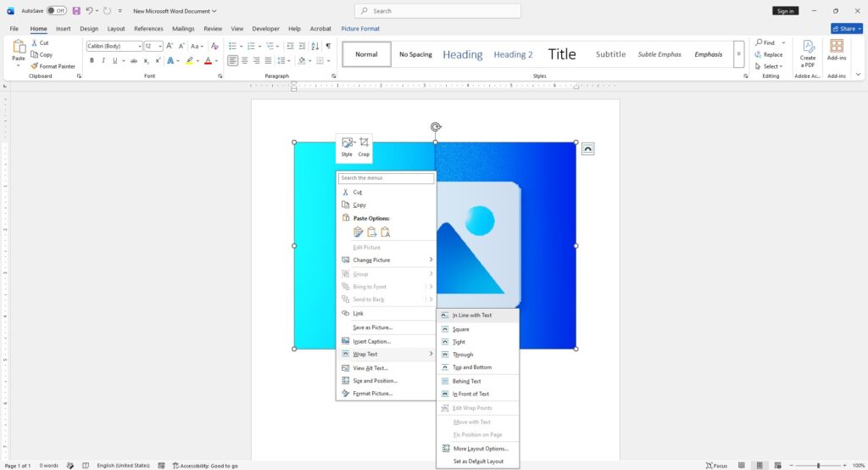Click the Sort icon in Paragraph group
This screenshot has height=470, width=868.
pyautogui.click(x=315, y=46)
